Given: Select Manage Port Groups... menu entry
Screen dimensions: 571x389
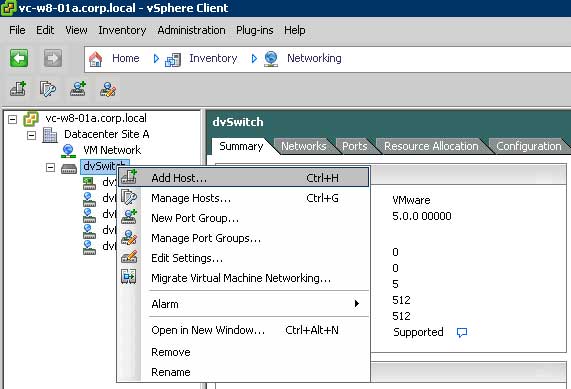Looking at the screenshot, I should pyautogui.click(x=243, y=238).
